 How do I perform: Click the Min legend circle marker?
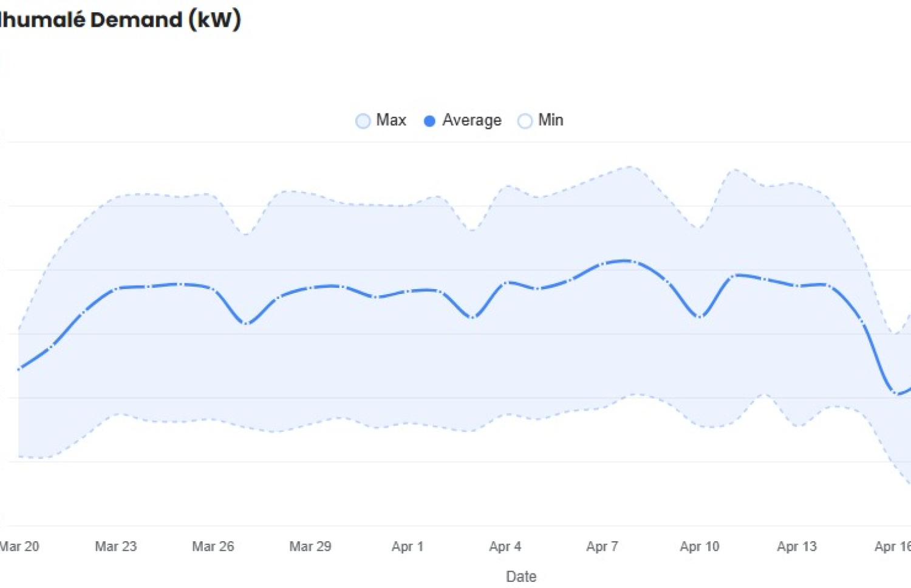click(x=525, y=121)
